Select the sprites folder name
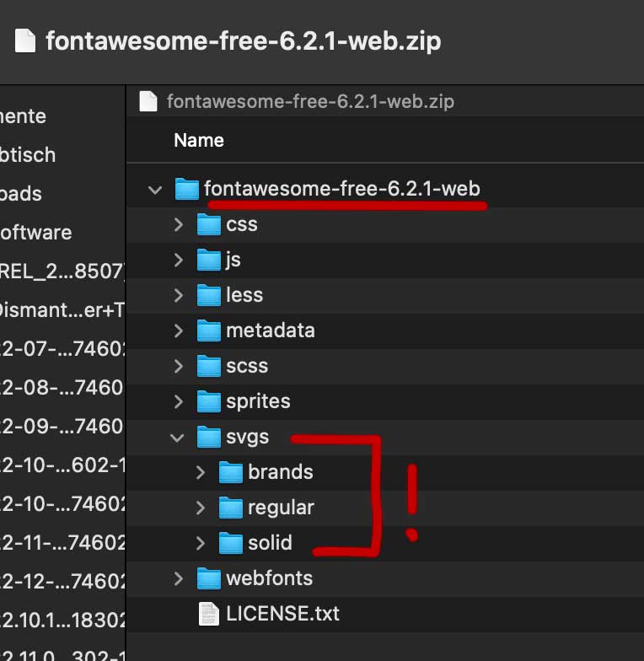This screenshot has width=644, height=661. click(x=258, y=401)
